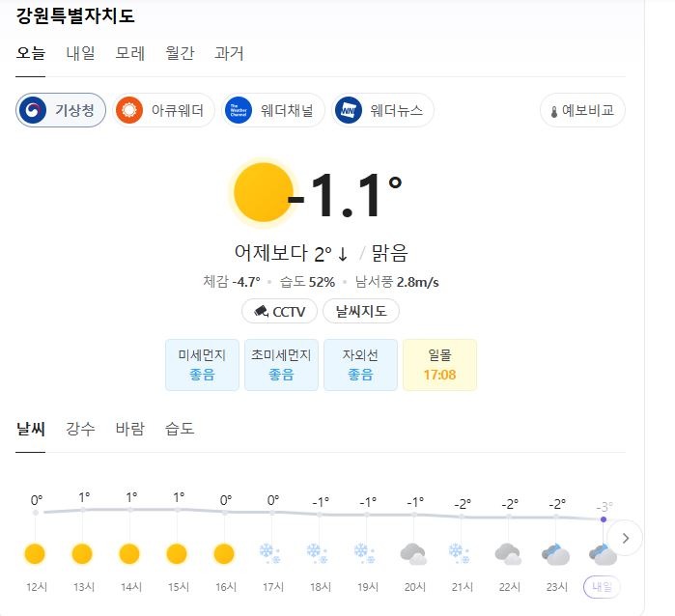
Task: View 자외선 UV index details
Action: click(x=360, y=365)
